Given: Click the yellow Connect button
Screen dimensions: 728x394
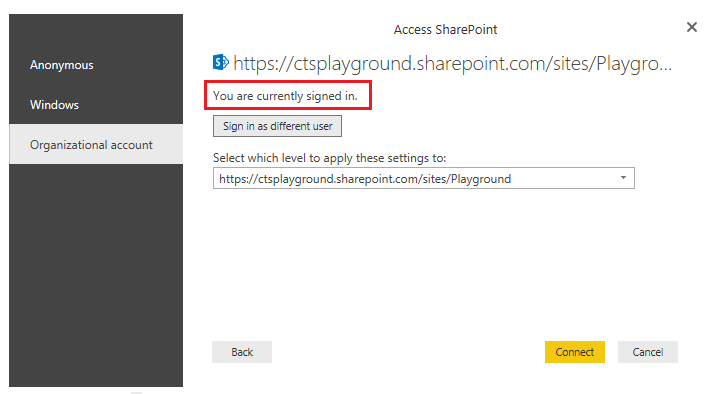Looking at the screenshot, I should point(575,352).
